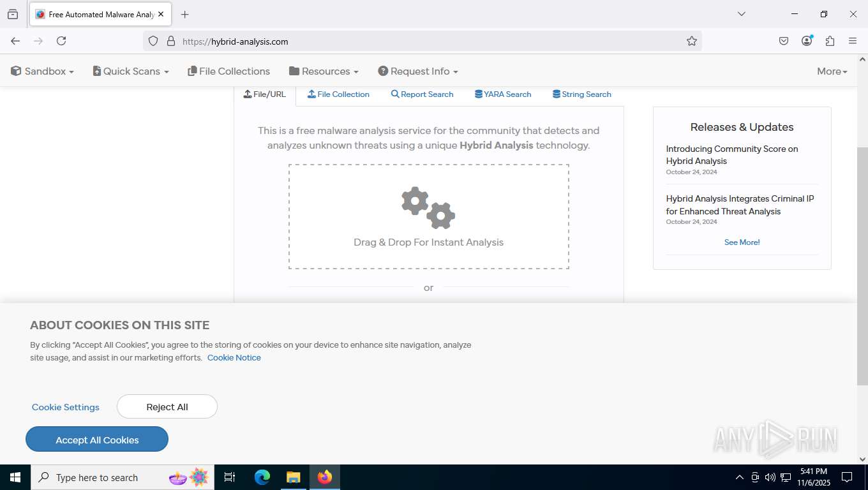Launch Microsoft Edge from taskbar

[x=262, y=477]
